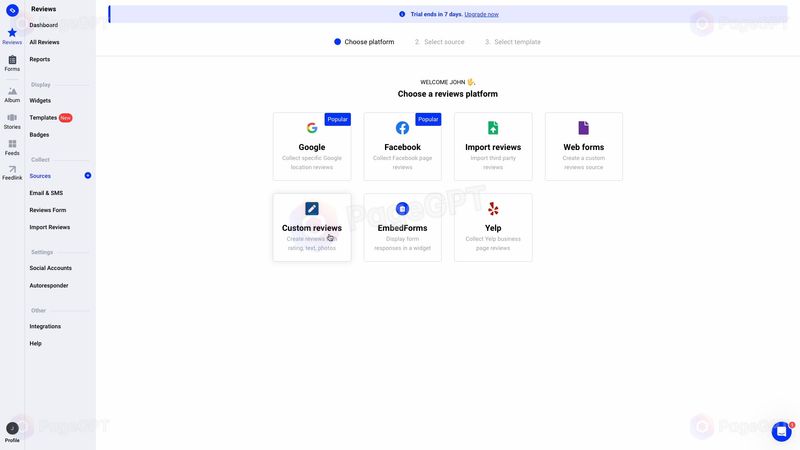Choose the EmbedForms title

click(402, 228)
